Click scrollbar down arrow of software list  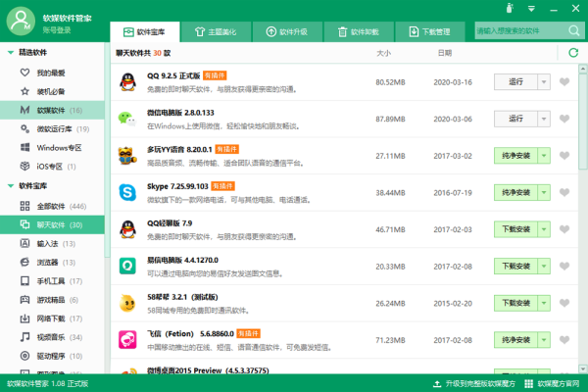point(582,369)
